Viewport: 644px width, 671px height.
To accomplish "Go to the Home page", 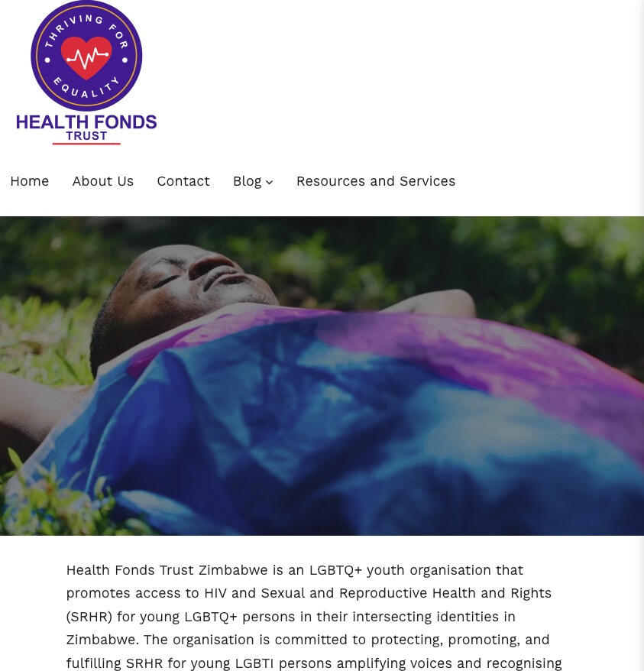I will (x=30, y=181).
